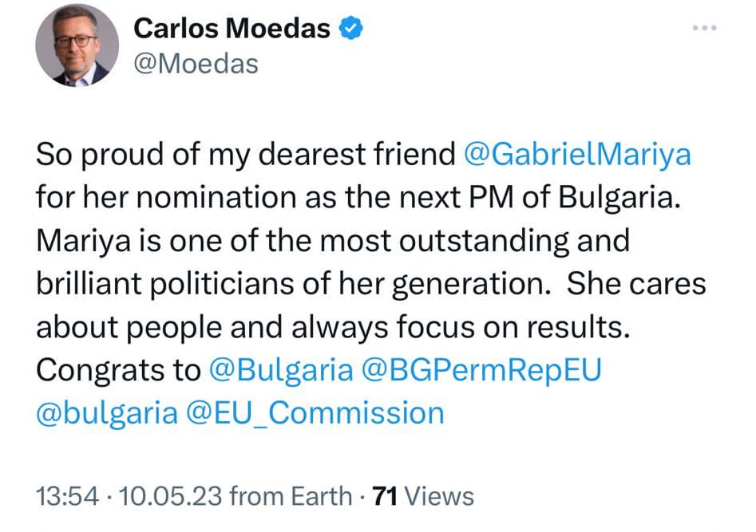Image resolution: width=756 pixels, height=532 pixels.
Task: Select the "from Earth" location label
Action: pyautogui.click(x=291, y=496)
